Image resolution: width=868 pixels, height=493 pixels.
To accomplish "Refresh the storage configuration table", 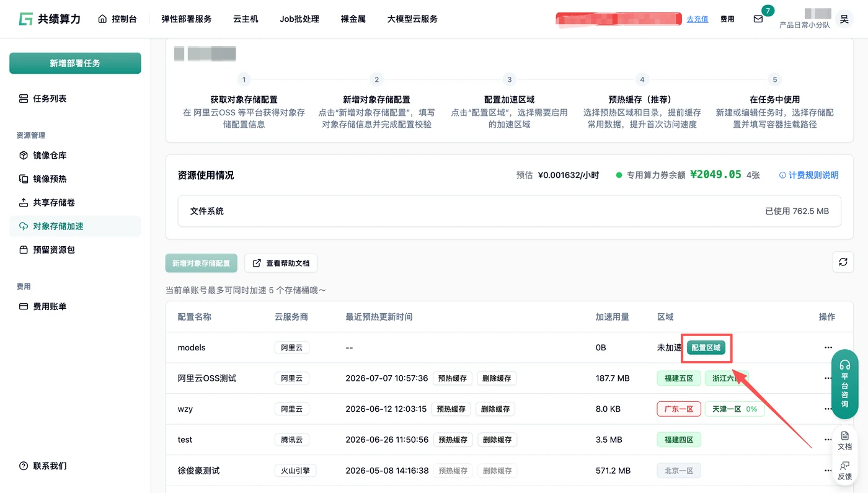I will pos(843,262).
